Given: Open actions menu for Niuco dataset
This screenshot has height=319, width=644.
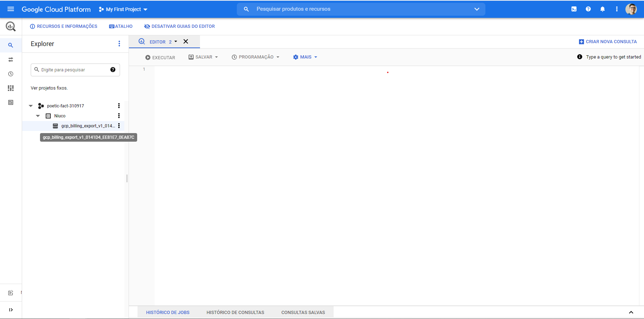Looking at the screenshot, I should coord(119,116).
